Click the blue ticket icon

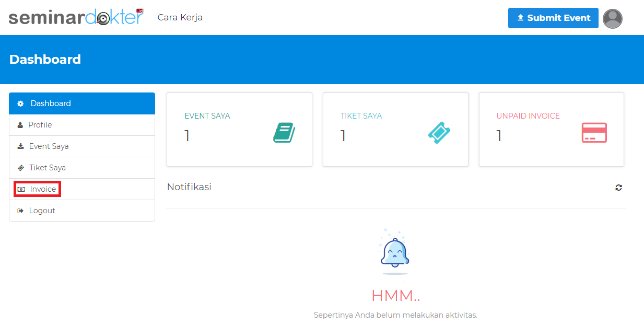(x=439, y=133)
